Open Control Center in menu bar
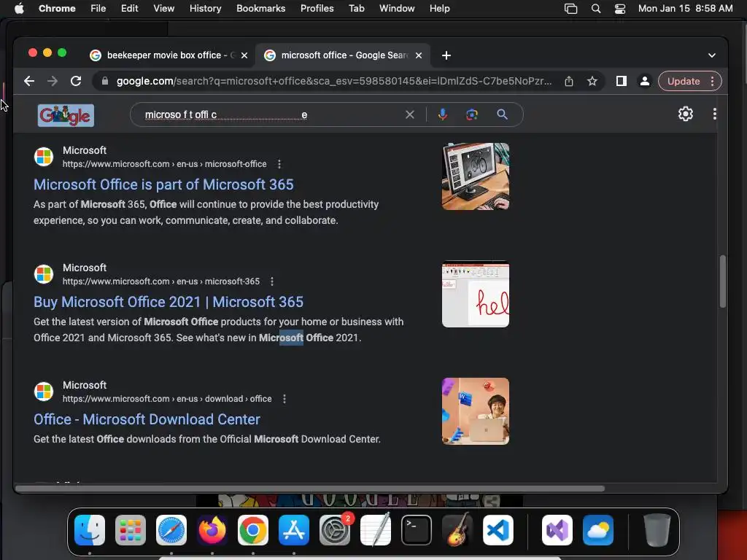Screen dimensions: 747x560 (x=620, y=9)
